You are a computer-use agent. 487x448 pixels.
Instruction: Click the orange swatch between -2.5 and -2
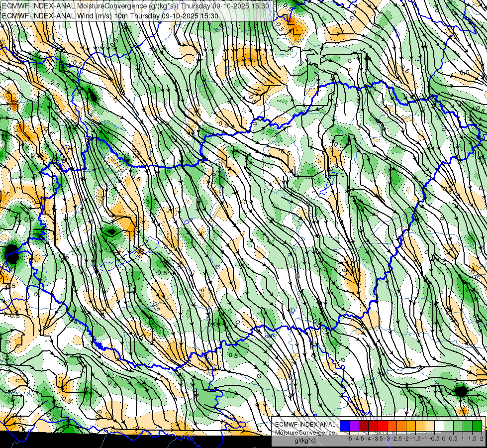coord(401,426)
